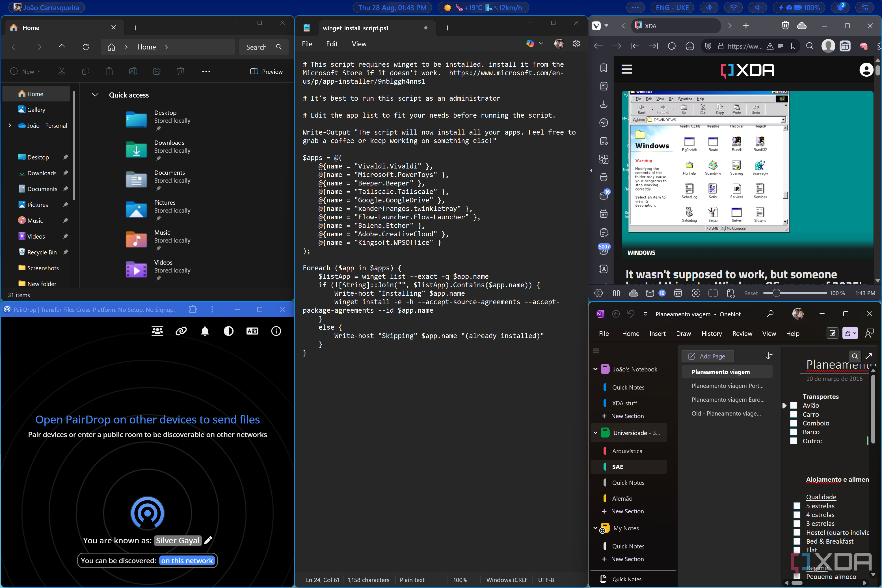The width and height of the screenshot is (882, 588).
Task: Click the edit pencil beside Silver Gayal
Action: (x=209, y=541)
